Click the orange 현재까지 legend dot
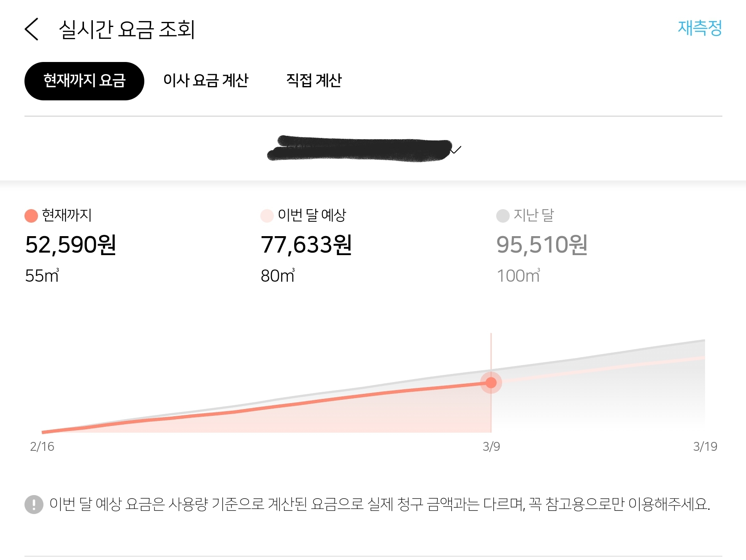Viewport: 746px width, 560px height. (x=31, y=215)
